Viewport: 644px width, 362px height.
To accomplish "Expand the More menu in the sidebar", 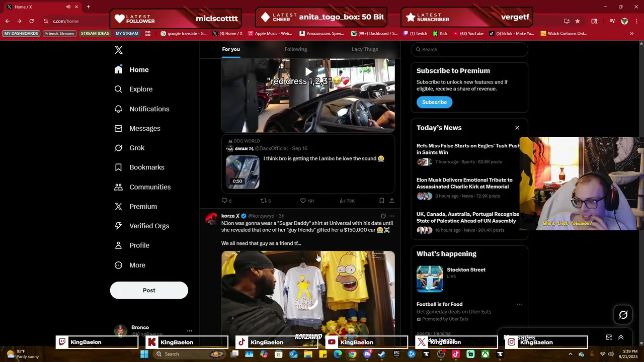I will tap(130, 265).
